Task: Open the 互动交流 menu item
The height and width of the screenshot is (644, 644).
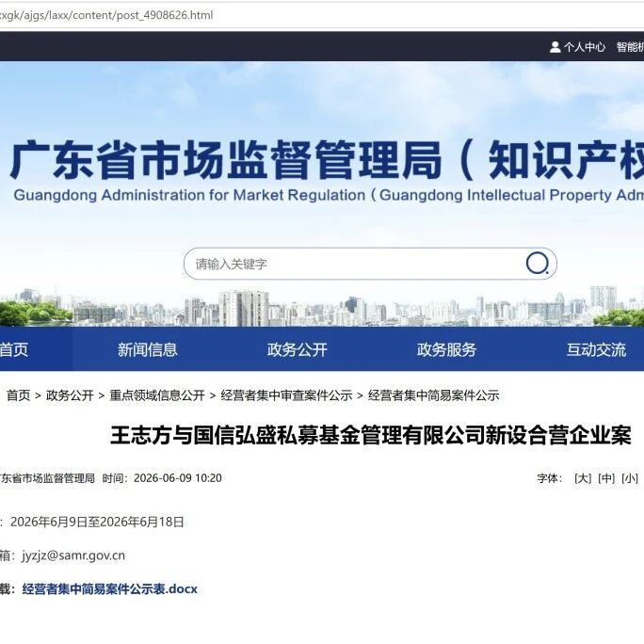Action: 596,349
